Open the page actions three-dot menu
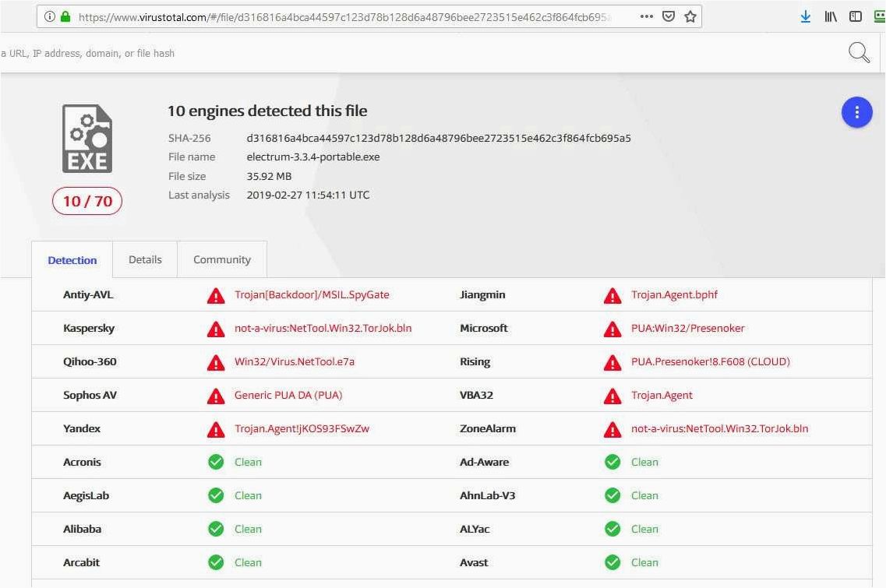 coord(647,16)
